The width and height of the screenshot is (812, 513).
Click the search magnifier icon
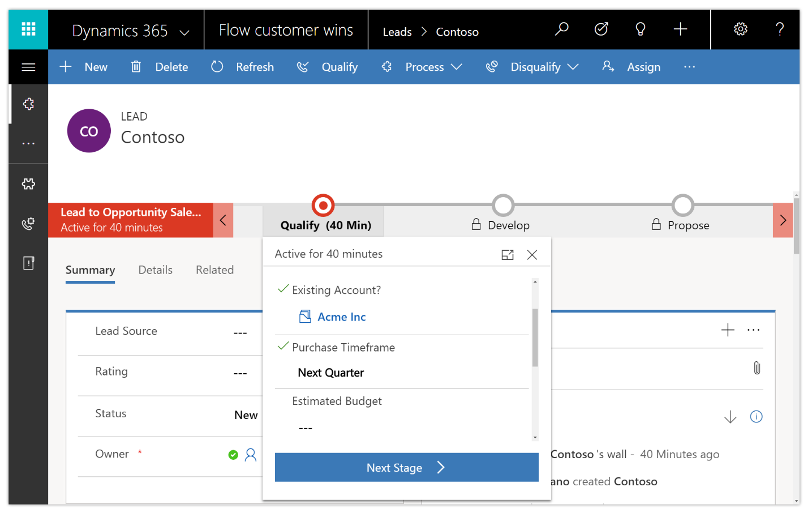pos(561,29)
